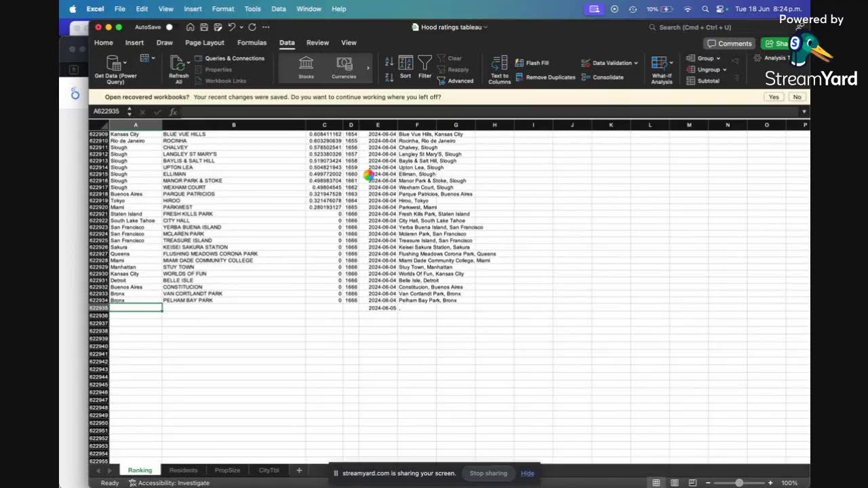This screenshot has width=868, height=488.
Task: Apply Filter to the data
Action: click(x=425, y=67)
